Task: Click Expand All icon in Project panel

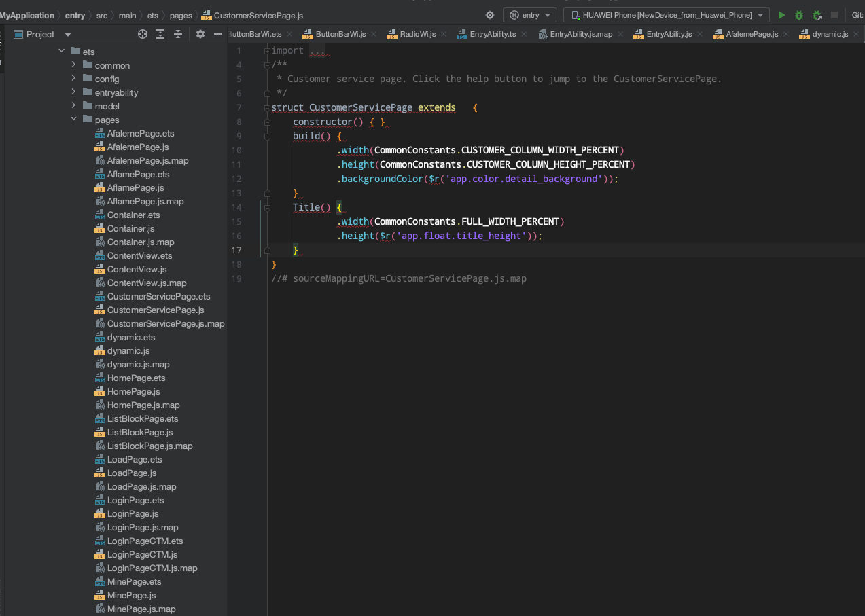Action: (x=160, y=34)
